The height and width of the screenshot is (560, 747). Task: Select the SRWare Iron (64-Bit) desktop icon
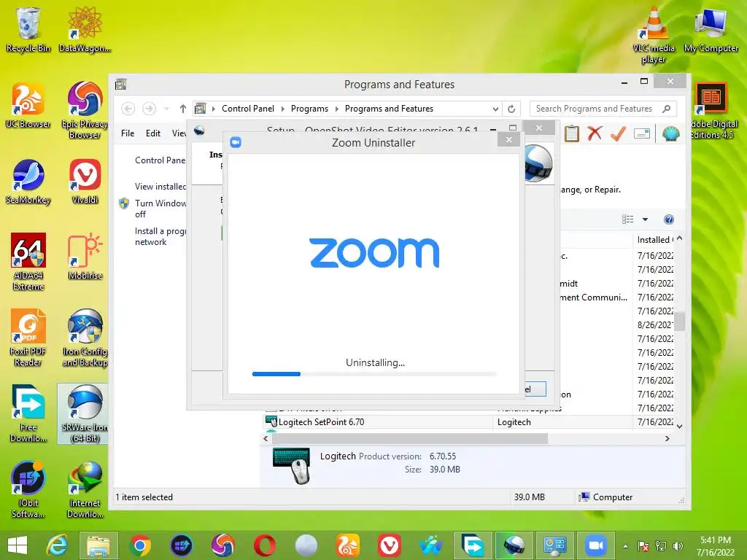85,413
